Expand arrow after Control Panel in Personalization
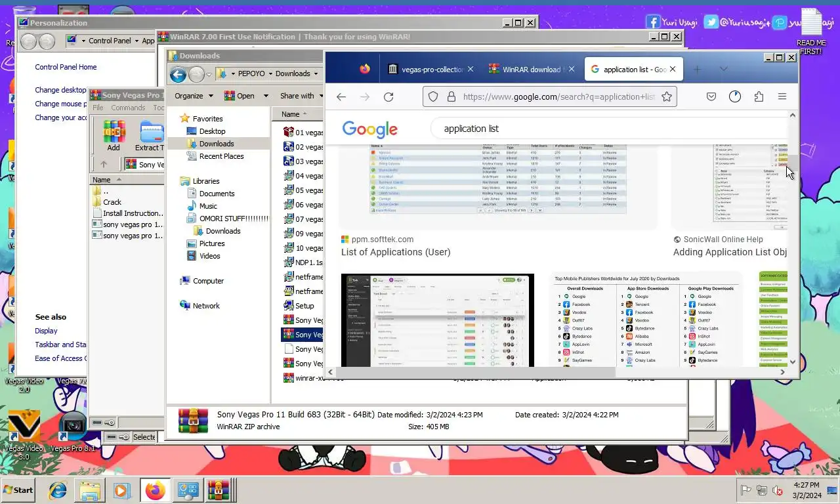The height and width of the screenshot is (504, 840). tap(136, 41)
